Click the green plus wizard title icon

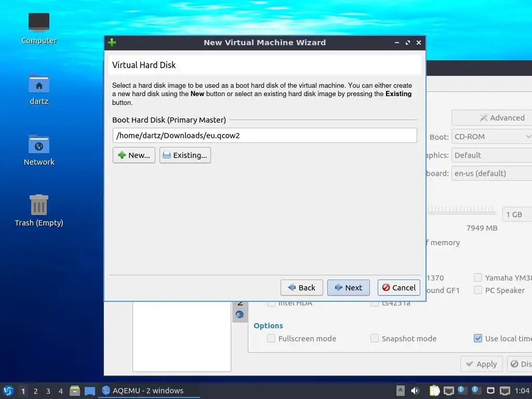click(x=112, y=43)
